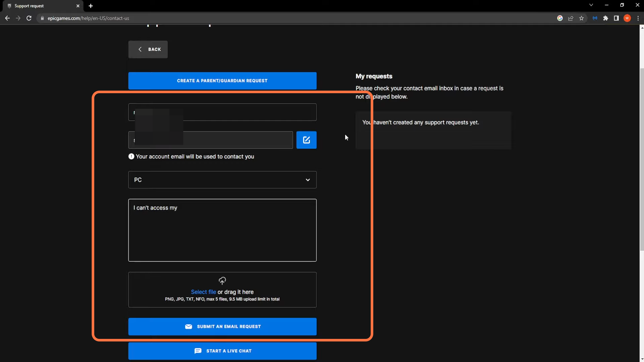Expand the tab list dropdown arrow
This screenshot has width=644, height=362.
[591, 5]
